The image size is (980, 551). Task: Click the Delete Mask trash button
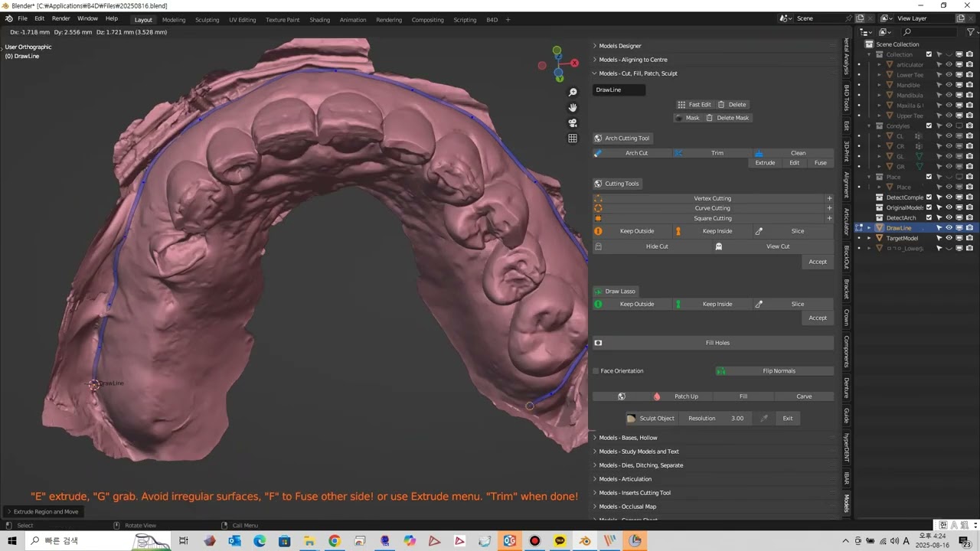pyautogui.click(x=727, y=118)
